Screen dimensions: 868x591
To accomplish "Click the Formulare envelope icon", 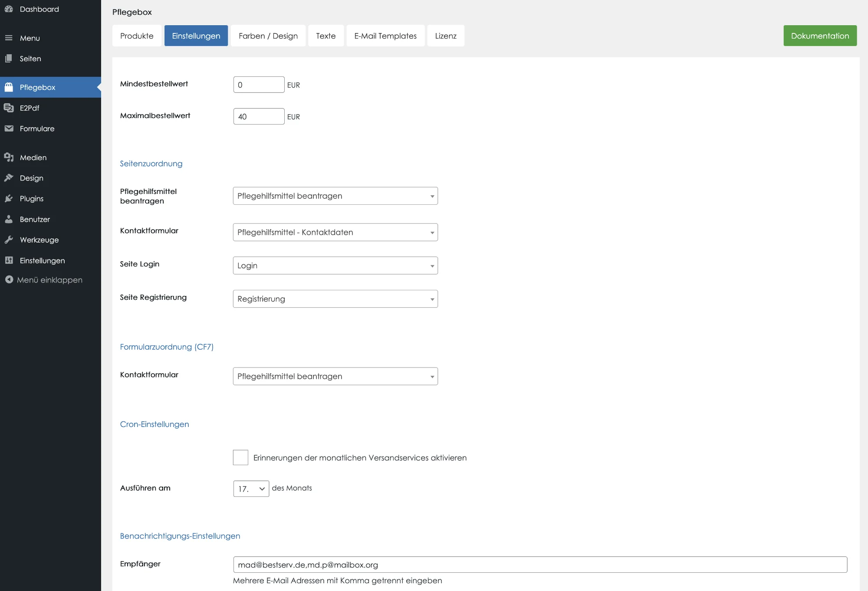I will (9, 128).
